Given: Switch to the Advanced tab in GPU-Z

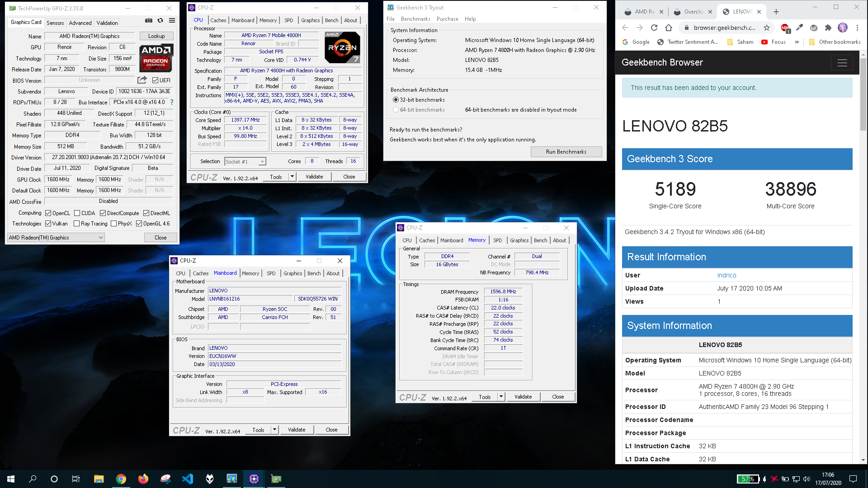Looking at the screenshot, I should click(80, 23).
